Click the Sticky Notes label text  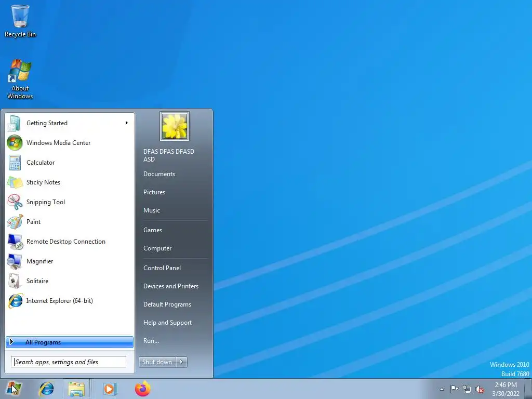[x=44, y=182]
